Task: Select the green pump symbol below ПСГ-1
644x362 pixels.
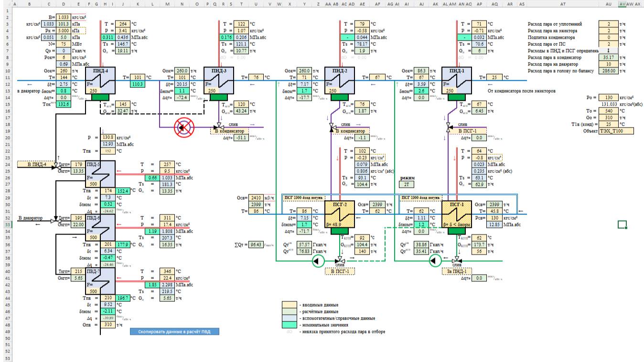Action: [x=435, y=261]
